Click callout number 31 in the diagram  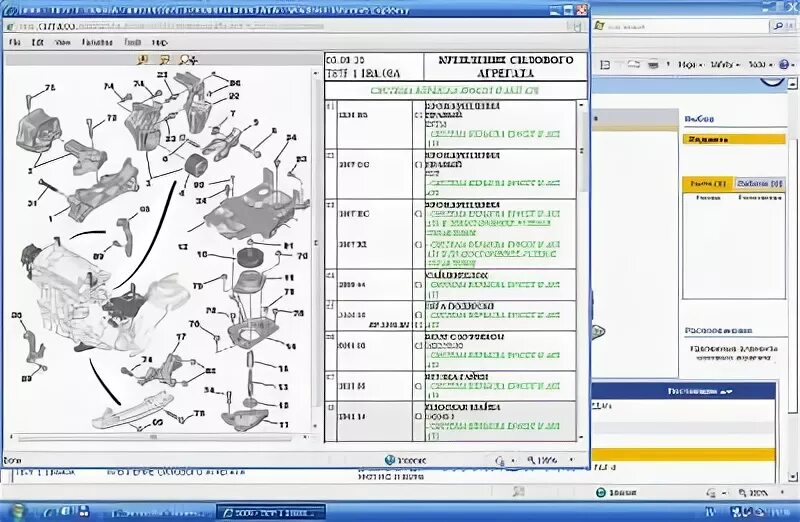[32, 203]
